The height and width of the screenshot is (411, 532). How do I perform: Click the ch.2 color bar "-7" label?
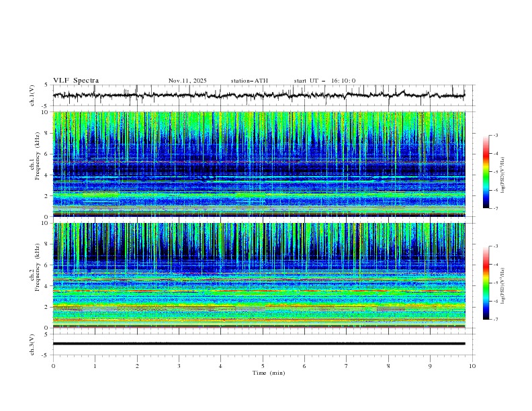tap(495, 320)
